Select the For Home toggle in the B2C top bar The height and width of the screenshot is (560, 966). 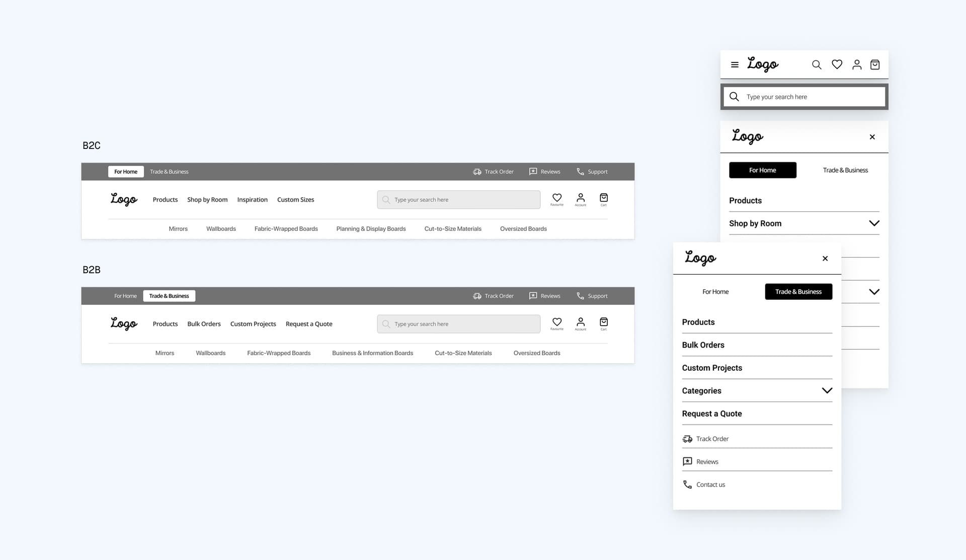126,172
